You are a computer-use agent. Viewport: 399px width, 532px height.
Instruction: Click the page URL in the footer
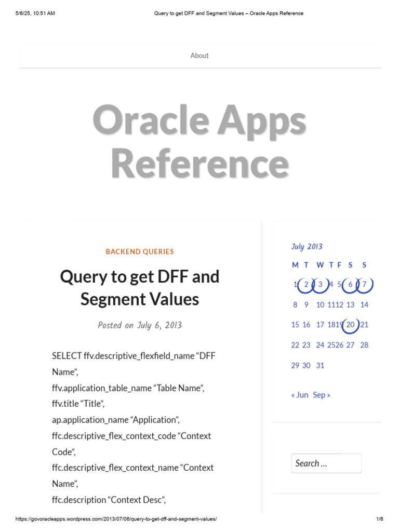tap(116, 519)
